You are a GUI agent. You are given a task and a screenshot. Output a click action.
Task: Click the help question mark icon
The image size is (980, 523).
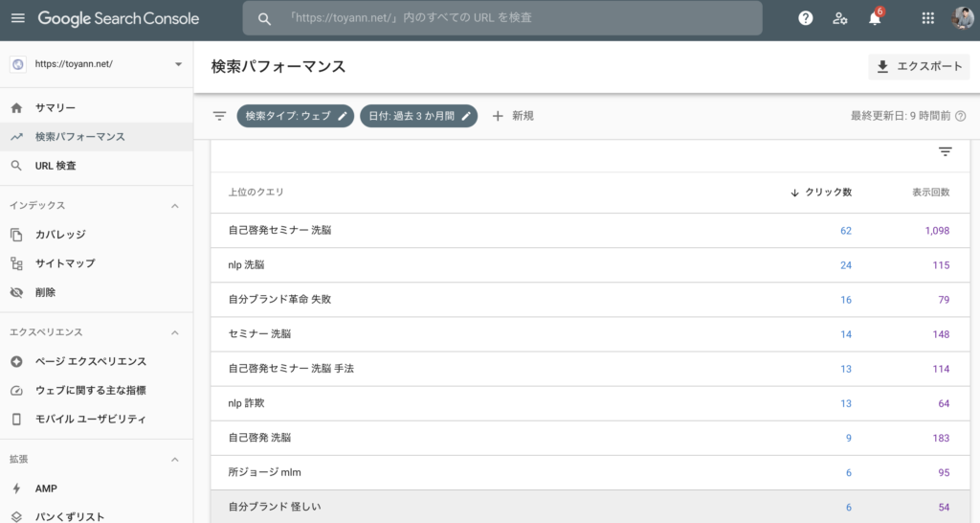click(x=806, y=18)
